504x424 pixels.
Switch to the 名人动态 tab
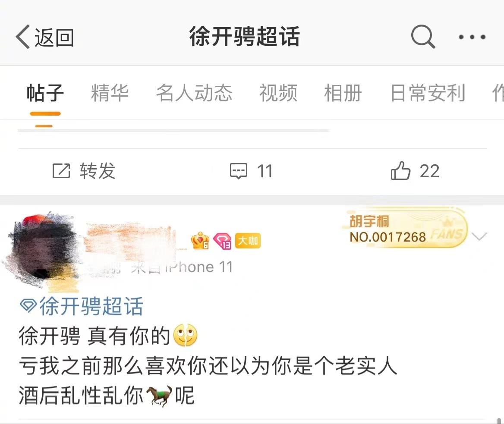click(x=194, y=93)
